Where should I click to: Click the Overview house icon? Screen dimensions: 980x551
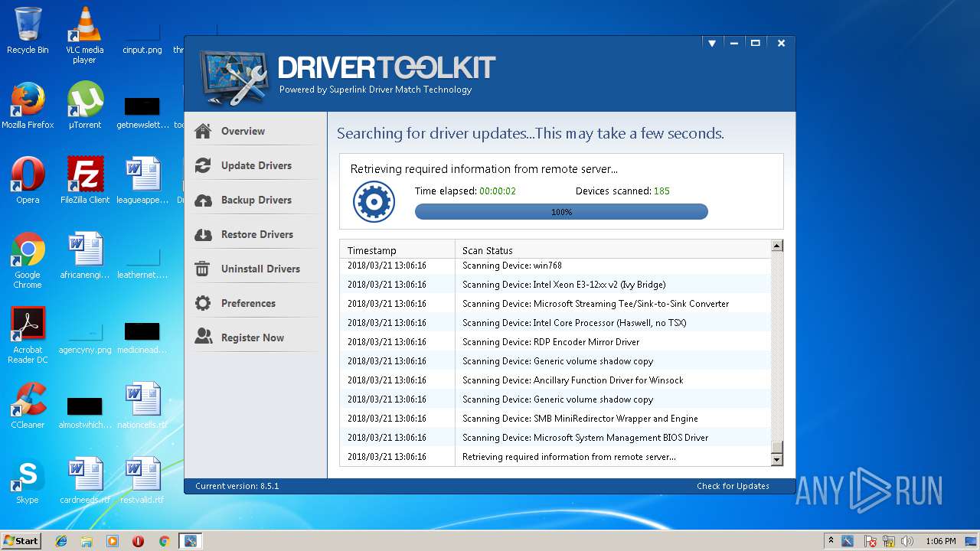click(x=203, y=131)
